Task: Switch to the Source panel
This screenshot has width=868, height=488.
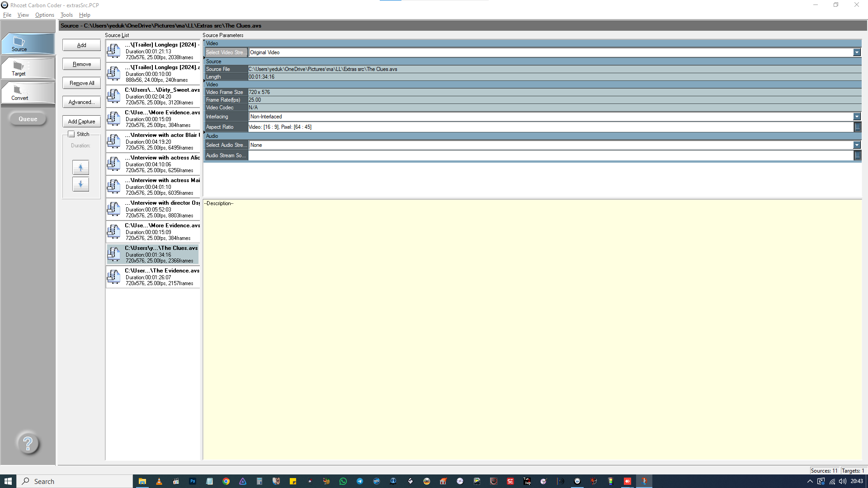Action: coord(28,44)
